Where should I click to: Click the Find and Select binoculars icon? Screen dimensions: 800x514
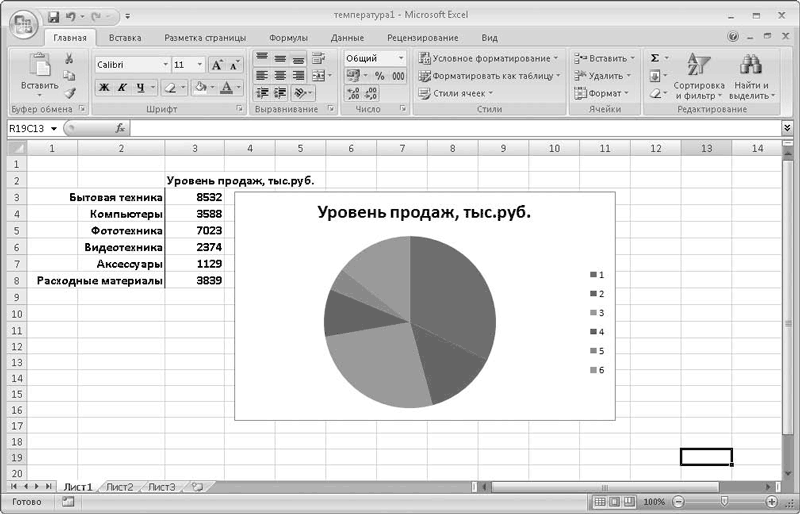751,65
